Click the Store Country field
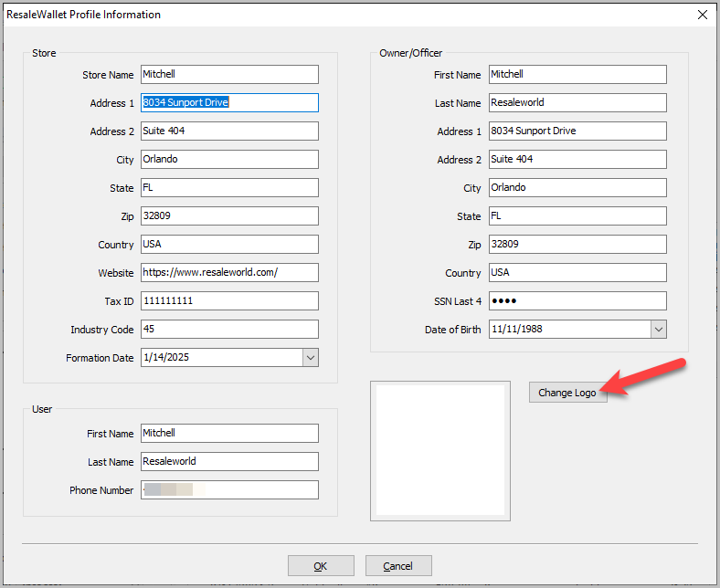720x588 pixels. (x=229, y=244)
